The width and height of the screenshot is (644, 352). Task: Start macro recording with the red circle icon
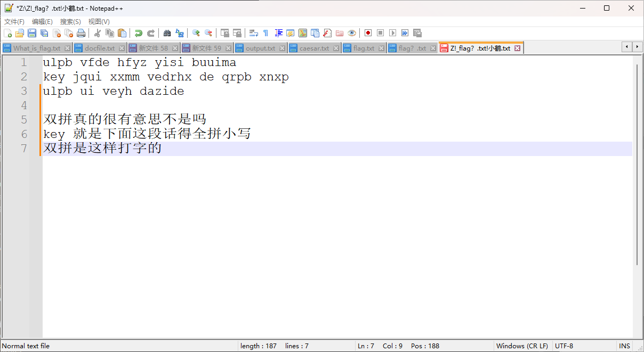pos(368,33)
